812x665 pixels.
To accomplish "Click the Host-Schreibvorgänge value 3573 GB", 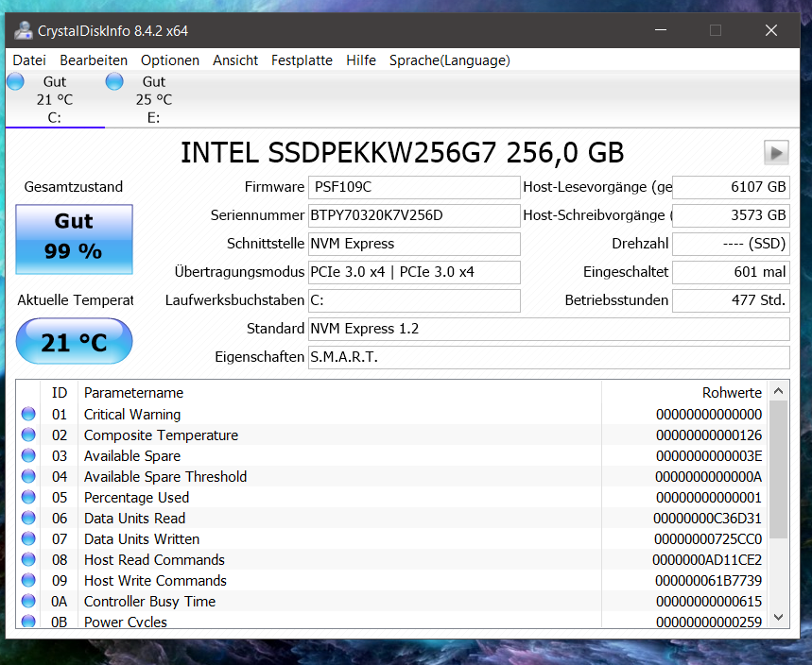I will [x=731, y=215].
